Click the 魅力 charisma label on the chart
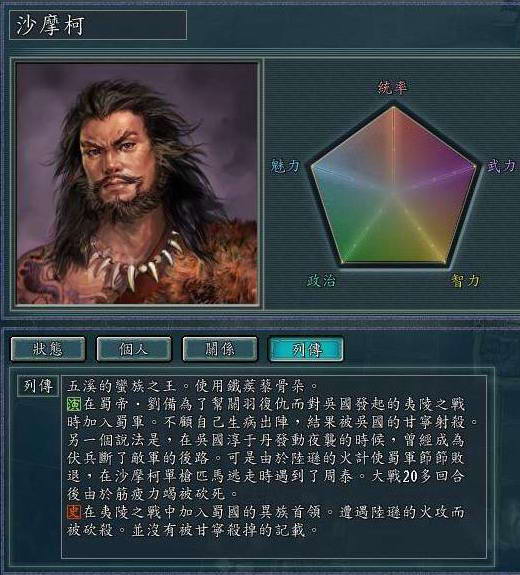 coord(285,166)
